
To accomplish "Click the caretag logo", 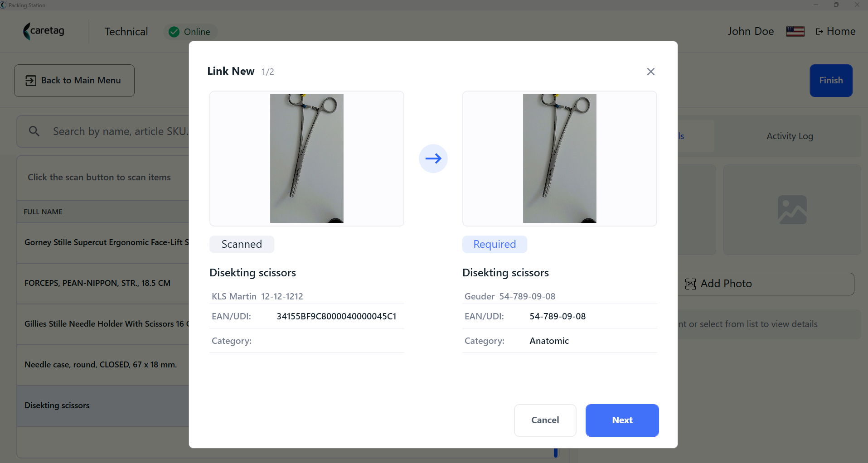I will tap(44, 31).
